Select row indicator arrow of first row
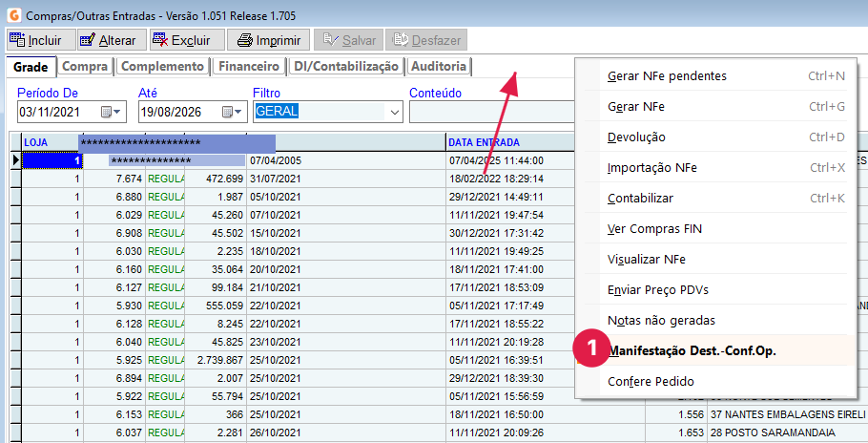 (15, 160)
